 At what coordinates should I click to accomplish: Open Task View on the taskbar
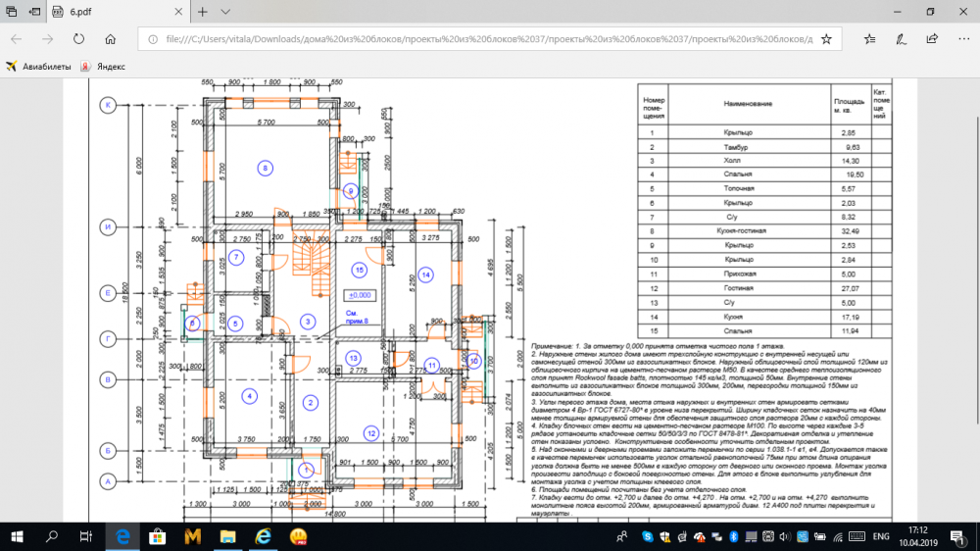pyautogui.click(x=85, y=535)
